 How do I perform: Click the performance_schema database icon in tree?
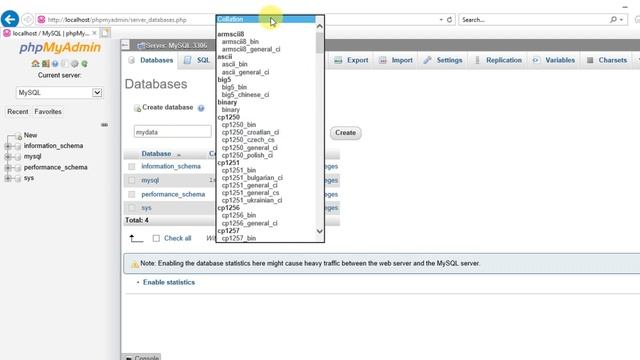click(x=18, y=168)
